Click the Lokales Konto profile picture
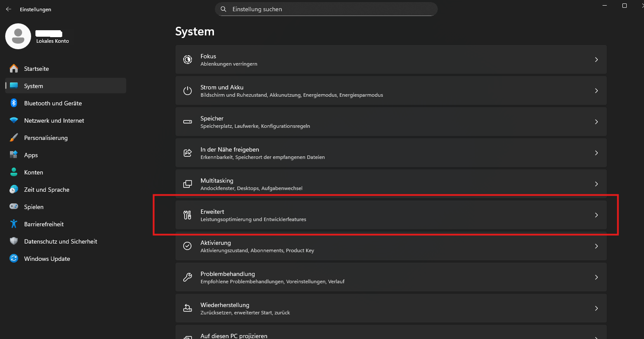This screenshot has width=644, height=339. pos(18,36)
